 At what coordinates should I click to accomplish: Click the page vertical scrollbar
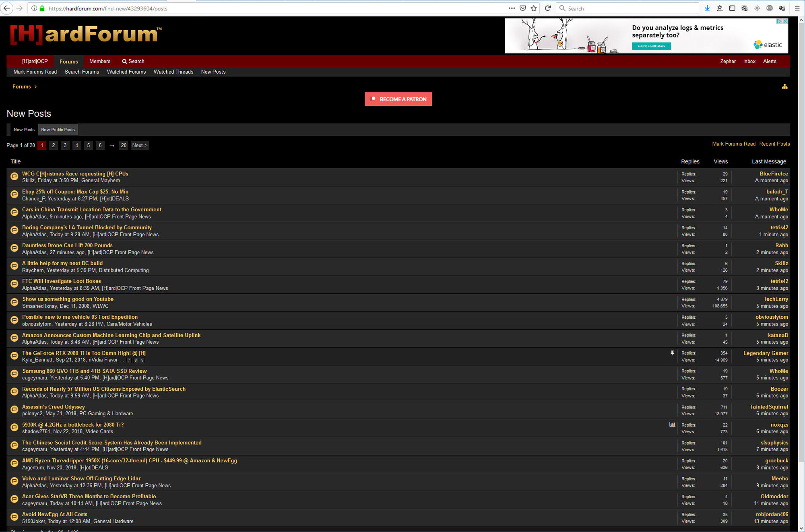[x=801, y=241]
